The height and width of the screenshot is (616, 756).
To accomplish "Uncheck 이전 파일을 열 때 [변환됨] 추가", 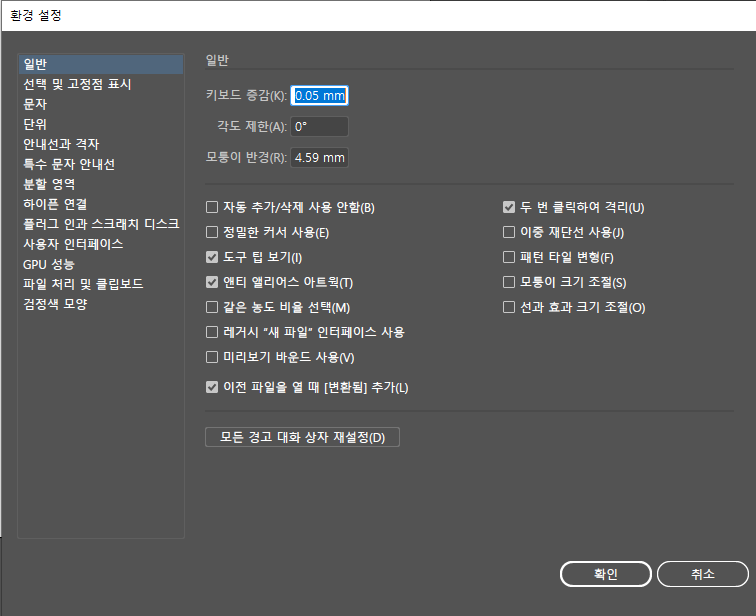I will pyautogui.click(x=212, y=387).
